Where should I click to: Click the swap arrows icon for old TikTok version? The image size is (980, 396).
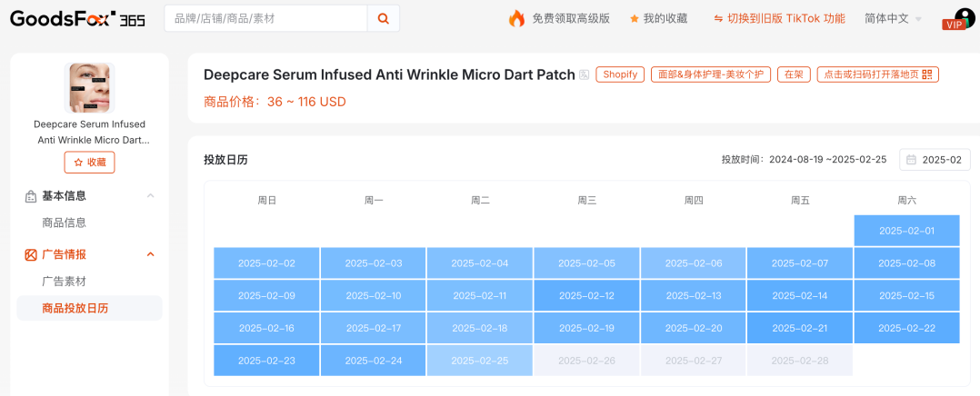point(719,19)
